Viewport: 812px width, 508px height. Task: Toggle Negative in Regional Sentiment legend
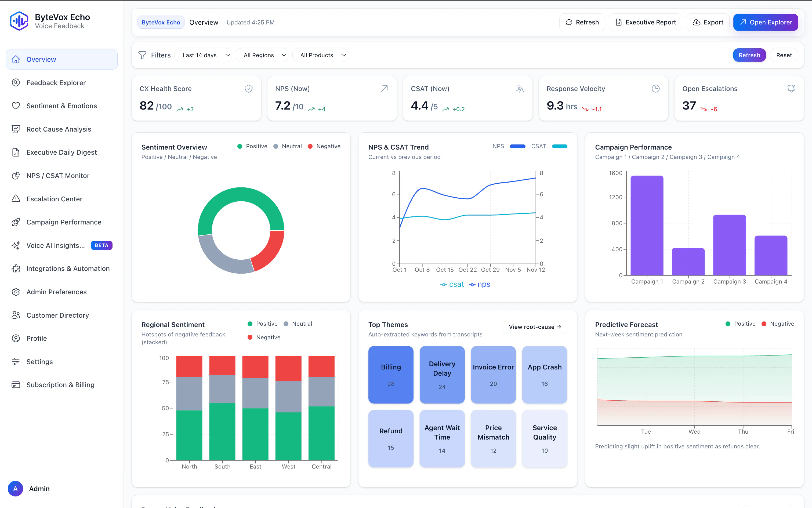(264, 337)
